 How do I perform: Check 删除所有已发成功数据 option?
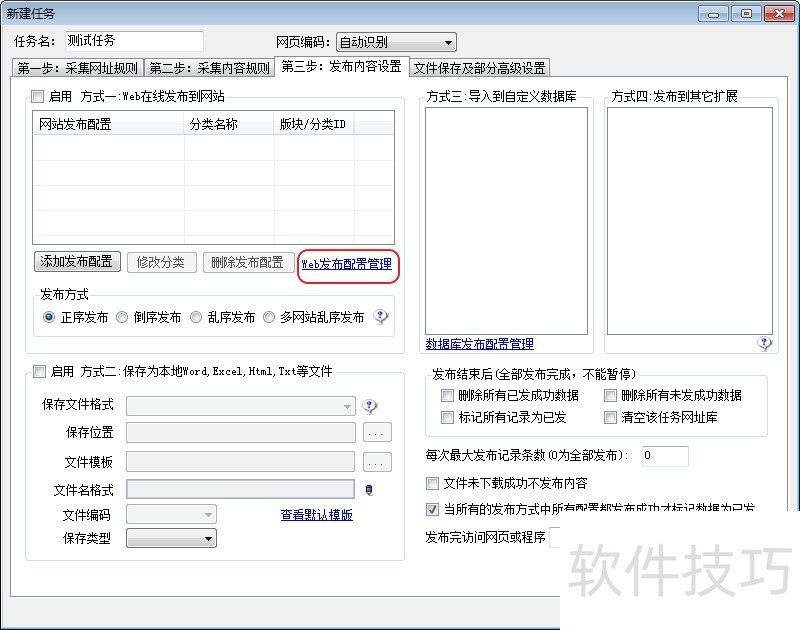[447, 395]
